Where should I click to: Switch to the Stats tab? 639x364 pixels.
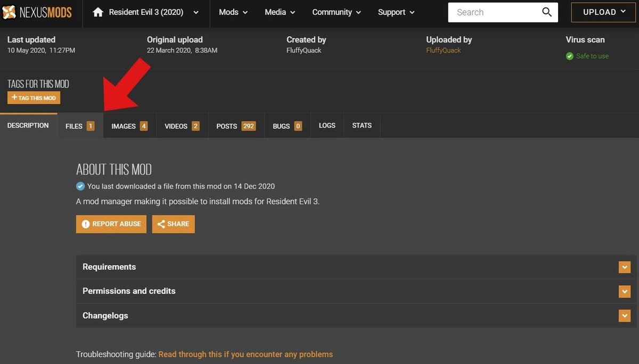[x=362, y=126]
